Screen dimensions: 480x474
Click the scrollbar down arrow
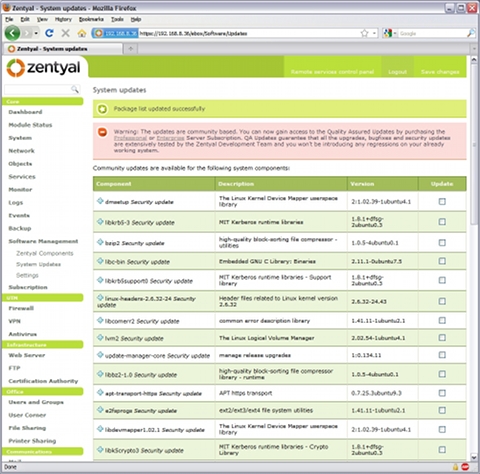pyautogui.click(x=474, y=457)
